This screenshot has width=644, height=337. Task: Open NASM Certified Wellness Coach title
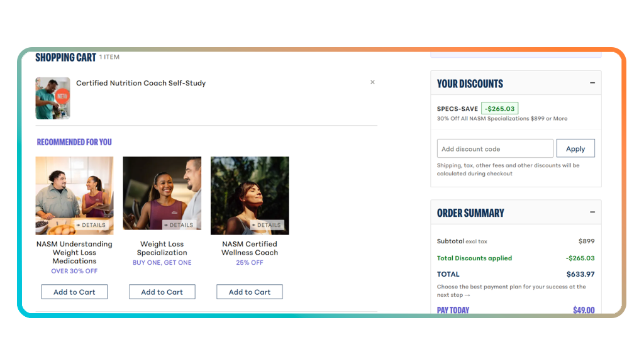tap(250, 248)
